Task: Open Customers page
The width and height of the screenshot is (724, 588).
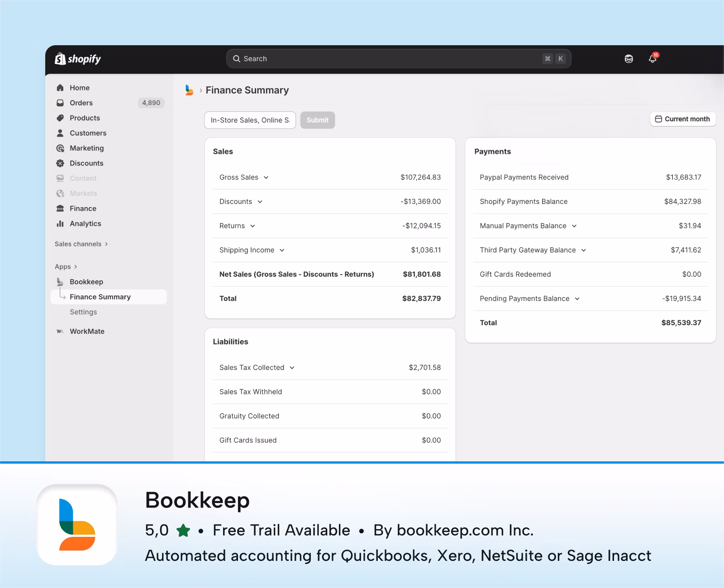Action: pyautogui.click(x=88, y=133)
